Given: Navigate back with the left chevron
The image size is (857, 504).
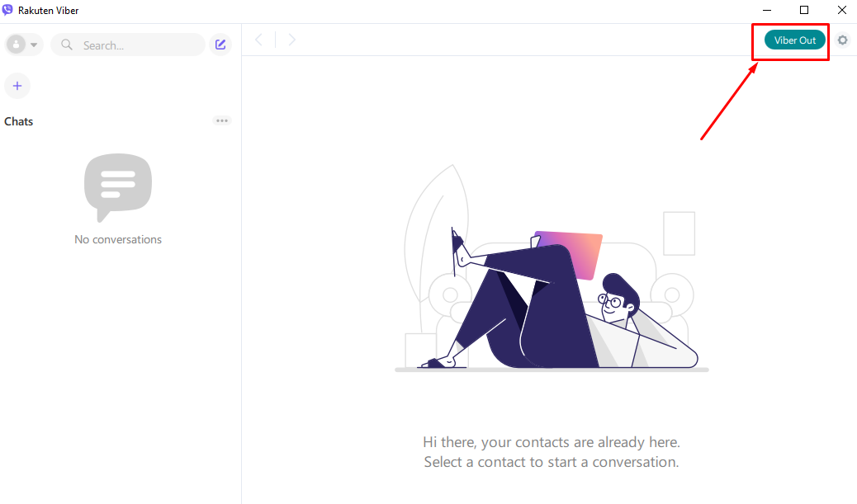Looking at the screenshot, I should tap(258, 39).
